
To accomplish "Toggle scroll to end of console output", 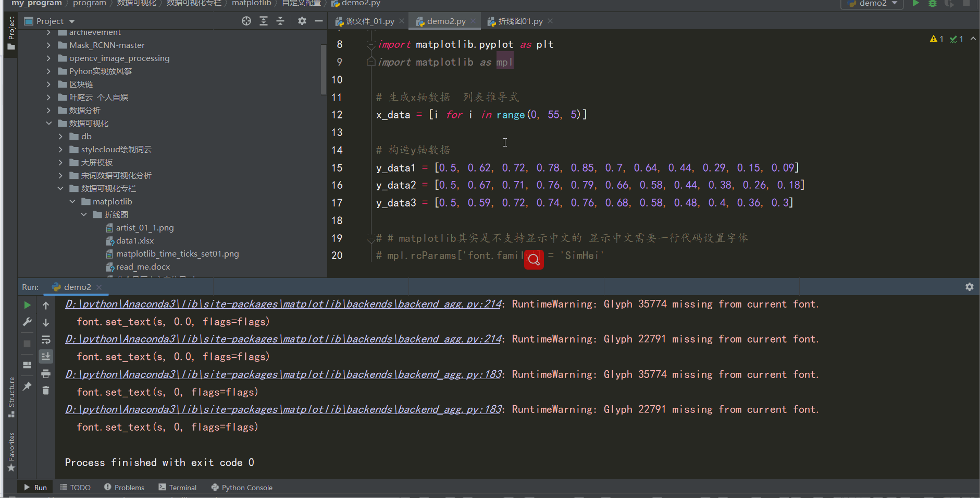I will click(x=46, y=357).
